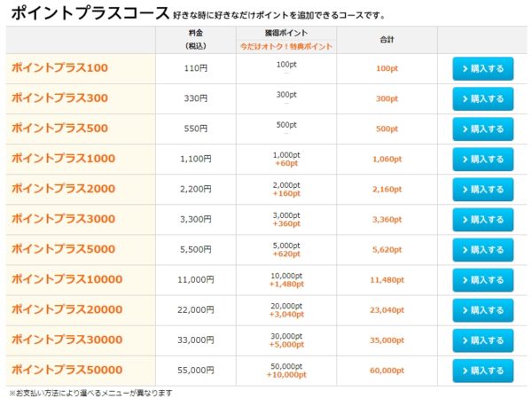Buy the ポイントプラス30000 plan
Screen dimensions: 532x414
(x=482, y=340)
